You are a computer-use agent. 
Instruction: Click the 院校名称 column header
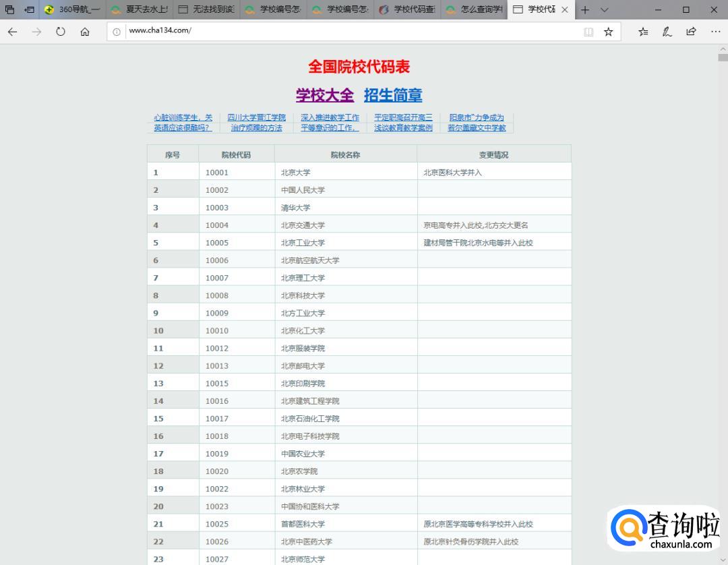345,154
